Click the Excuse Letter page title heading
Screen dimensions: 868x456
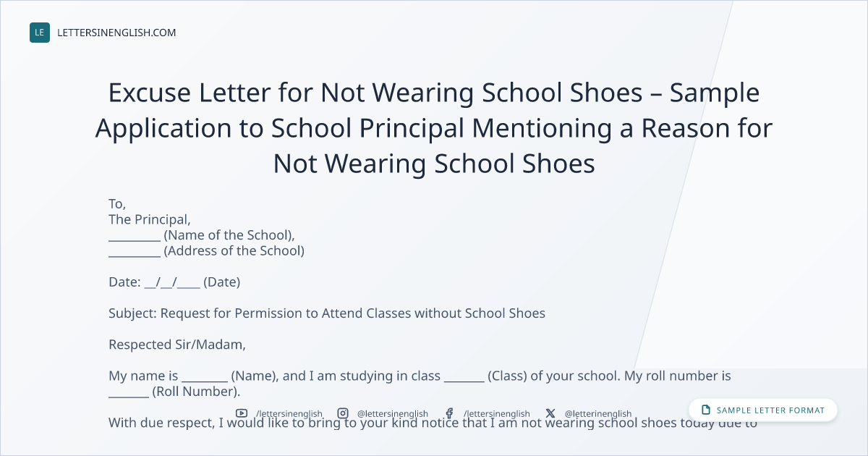click(x=434, y=128)
